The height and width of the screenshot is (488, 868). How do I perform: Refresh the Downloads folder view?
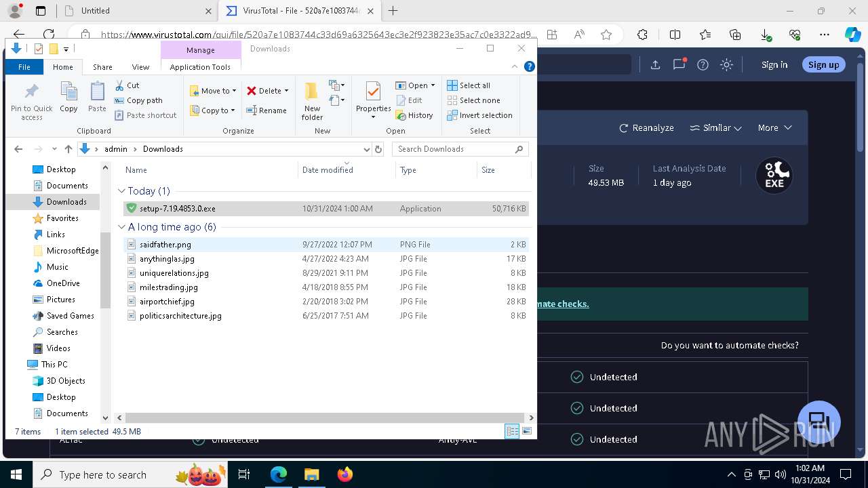pyautogui.click(x=378, y=149)
